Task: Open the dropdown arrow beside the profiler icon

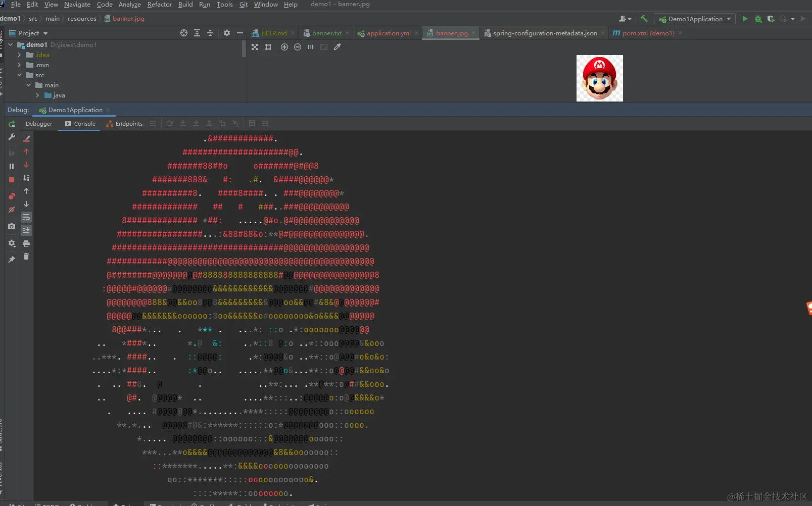Action: 793,19
